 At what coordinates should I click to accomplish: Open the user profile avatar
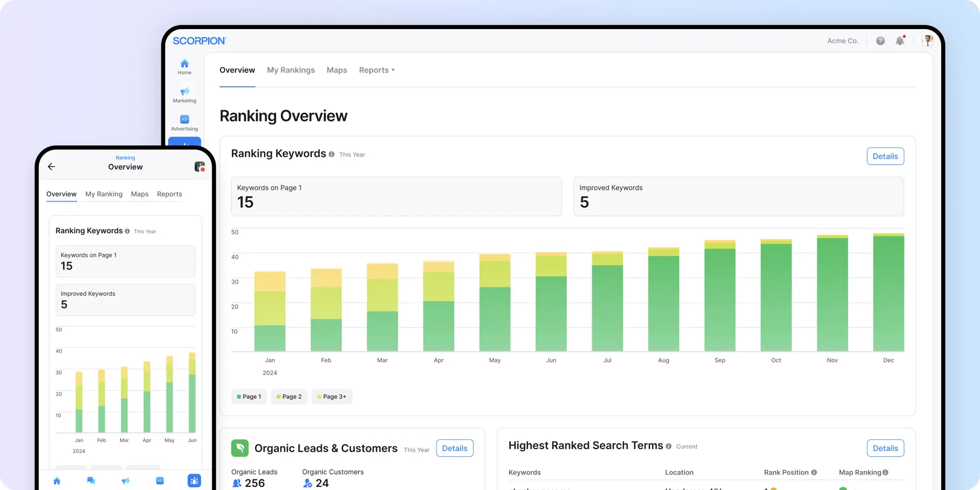point(927,41)
